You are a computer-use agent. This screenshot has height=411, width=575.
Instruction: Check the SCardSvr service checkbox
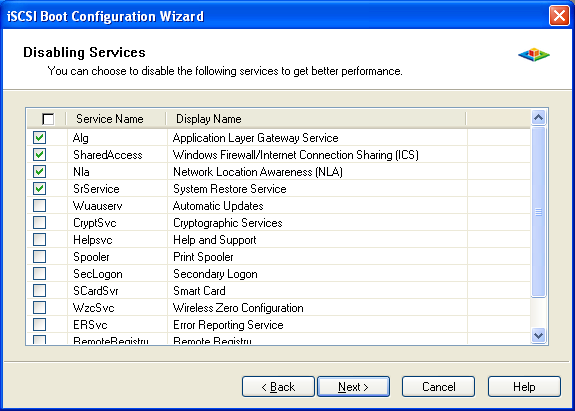coord(40,290)
